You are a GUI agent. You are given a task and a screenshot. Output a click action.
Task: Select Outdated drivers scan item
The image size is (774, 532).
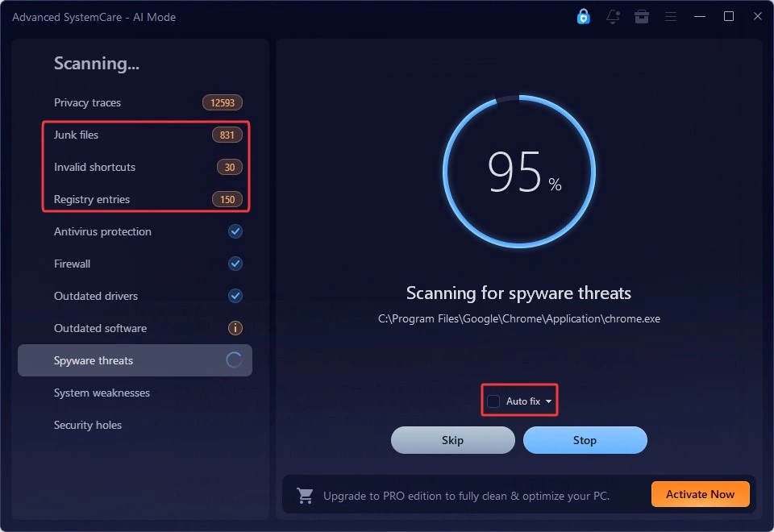pos(135,296)
